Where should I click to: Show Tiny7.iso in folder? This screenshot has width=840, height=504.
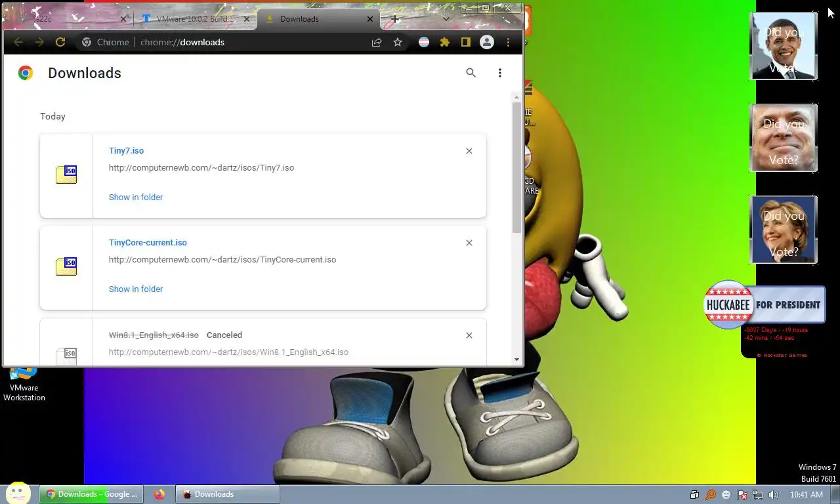[x=136, y=197]
